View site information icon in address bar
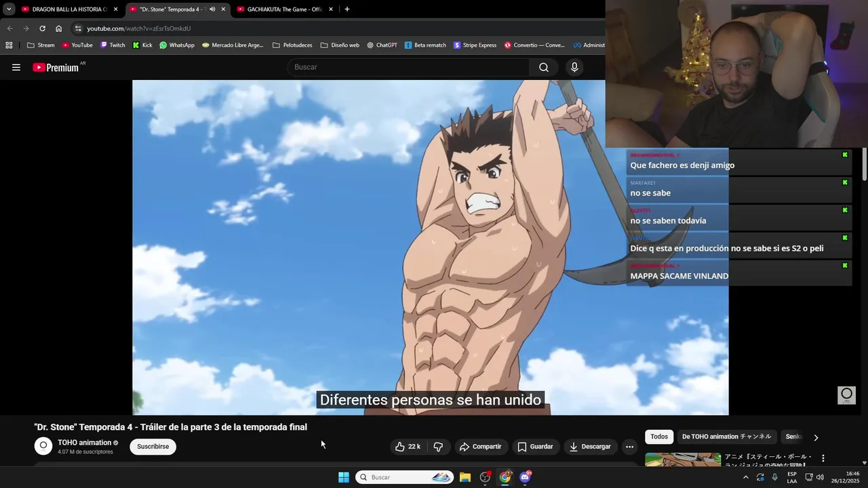The image size is (868, 488). (x=78, y=28)
